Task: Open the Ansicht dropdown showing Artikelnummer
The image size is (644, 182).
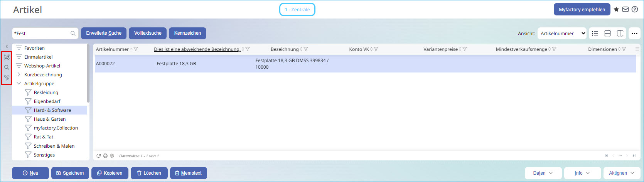Action: pyautogui.click(x=562, y=34)
